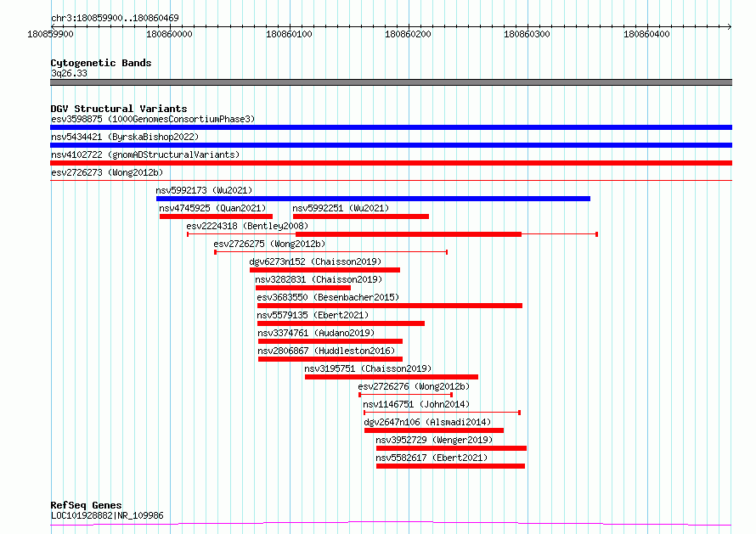This screenshot has width=756, height=534.
Task: Select the red dgv6273n152 variant bar
Action: [325, 270]
